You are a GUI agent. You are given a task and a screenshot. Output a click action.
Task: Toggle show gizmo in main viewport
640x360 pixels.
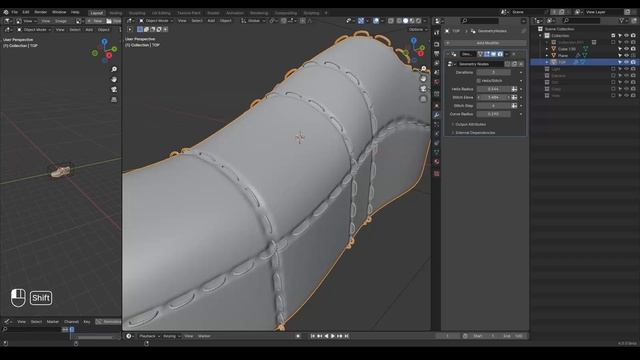click(361, 21)
